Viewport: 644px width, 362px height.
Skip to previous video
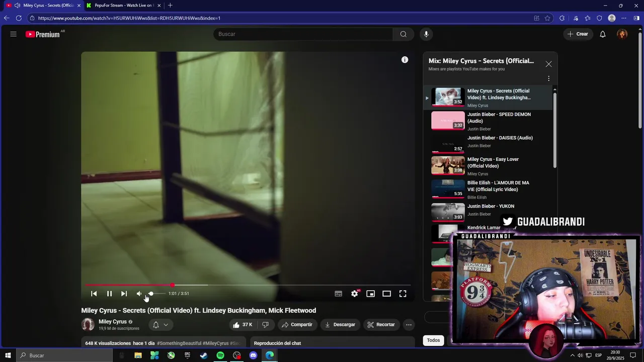pyautogui.click(x=94, y=294)
